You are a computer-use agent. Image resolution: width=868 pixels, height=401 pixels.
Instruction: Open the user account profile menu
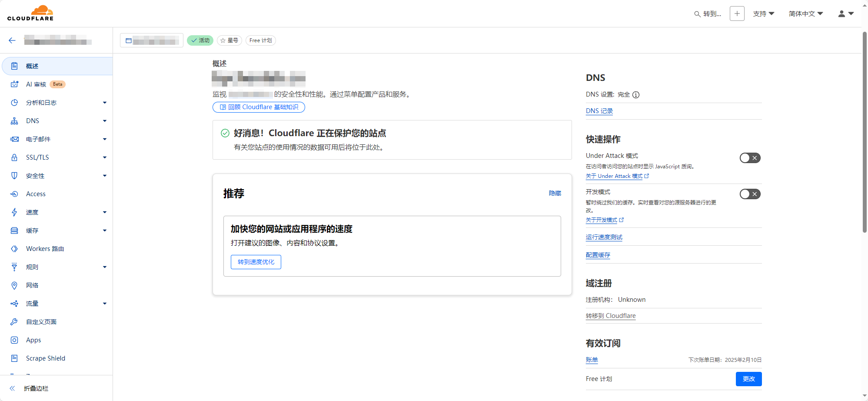point(846,14)
